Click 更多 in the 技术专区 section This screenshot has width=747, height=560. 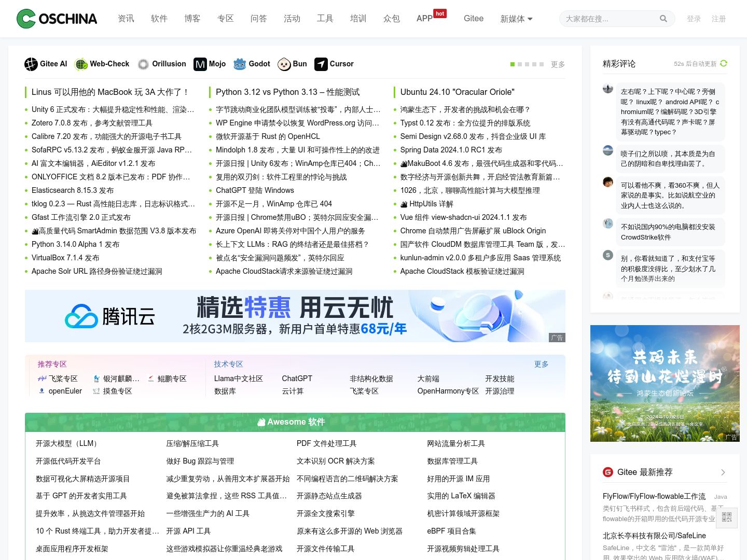pos(541,364)
